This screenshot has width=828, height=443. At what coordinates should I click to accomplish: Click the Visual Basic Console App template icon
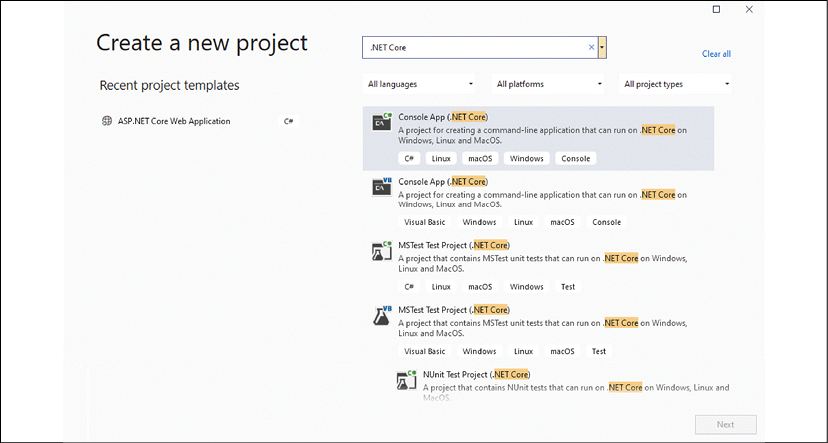coord(382,186)
